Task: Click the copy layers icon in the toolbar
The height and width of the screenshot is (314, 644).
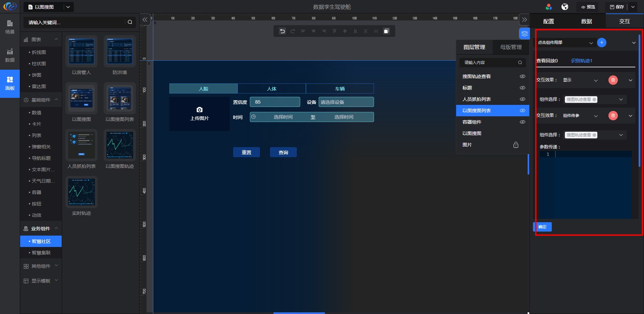Action: point(386,31)
